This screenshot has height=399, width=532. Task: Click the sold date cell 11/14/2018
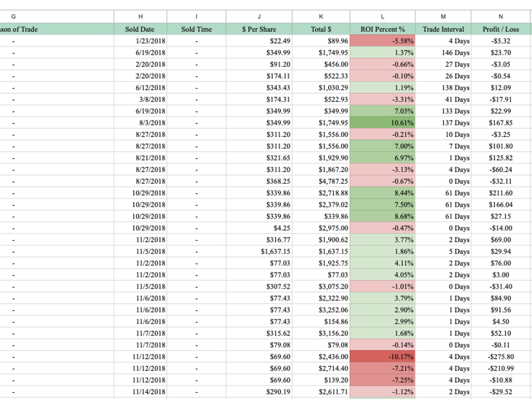pyautogui.click(x=140, y=392)
